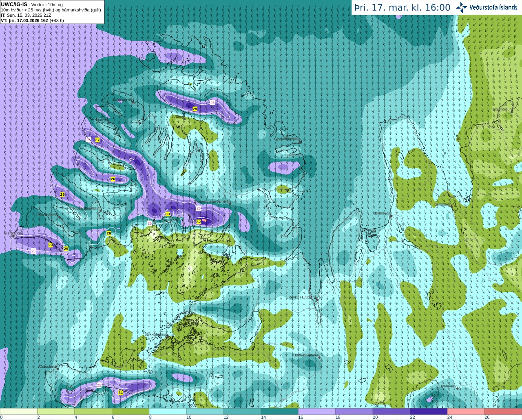Select the Holtavörðuheiði station label
The width and height of the screenshot is (522, 420).
pyautogui.click(x=305, y=355)
